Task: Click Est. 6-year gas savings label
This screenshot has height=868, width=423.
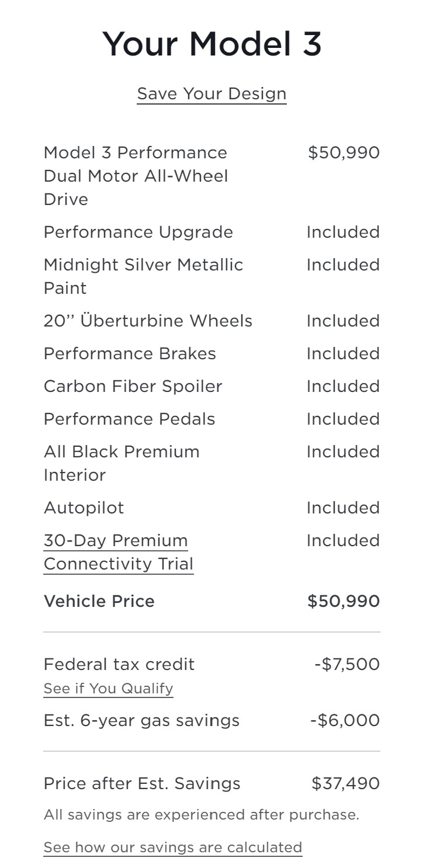Action: [141, 720]
